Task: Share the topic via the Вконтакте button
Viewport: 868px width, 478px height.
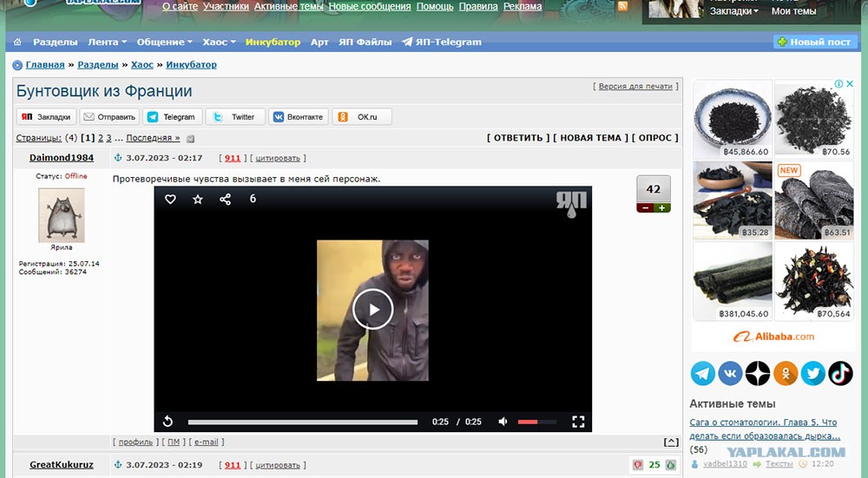Action: coord(299,117)
